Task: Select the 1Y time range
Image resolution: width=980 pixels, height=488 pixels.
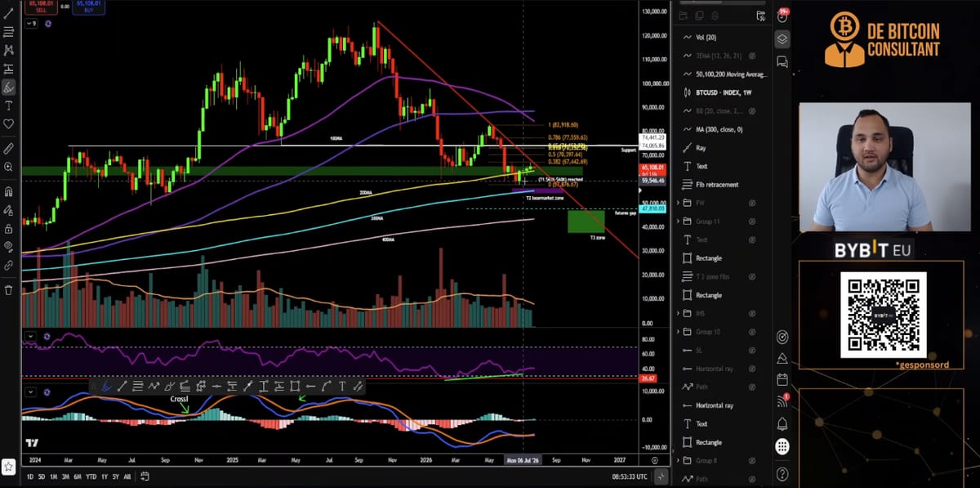Action: (x=103, y=477)
